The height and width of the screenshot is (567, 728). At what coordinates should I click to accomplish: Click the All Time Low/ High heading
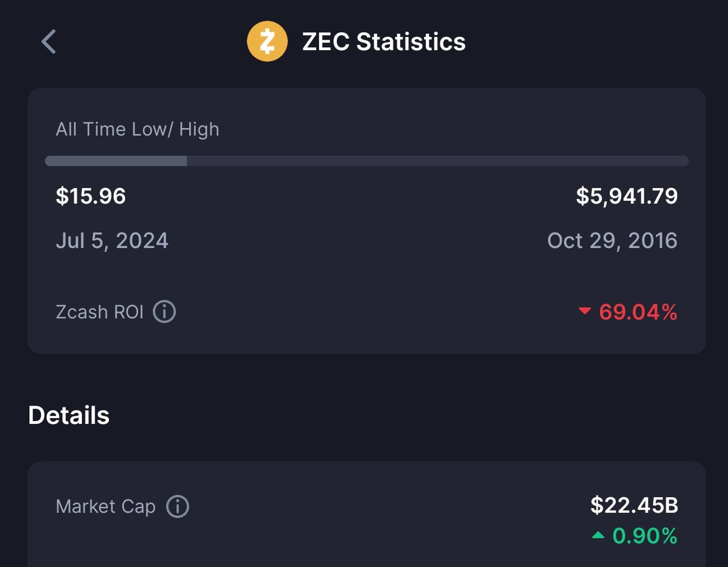(x=138, y=129)
